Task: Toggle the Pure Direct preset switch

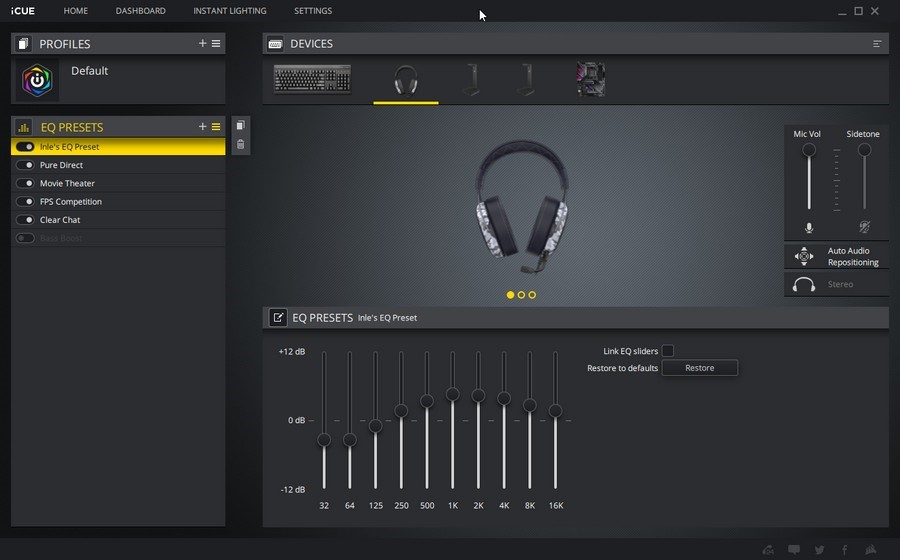Action: 25,165
